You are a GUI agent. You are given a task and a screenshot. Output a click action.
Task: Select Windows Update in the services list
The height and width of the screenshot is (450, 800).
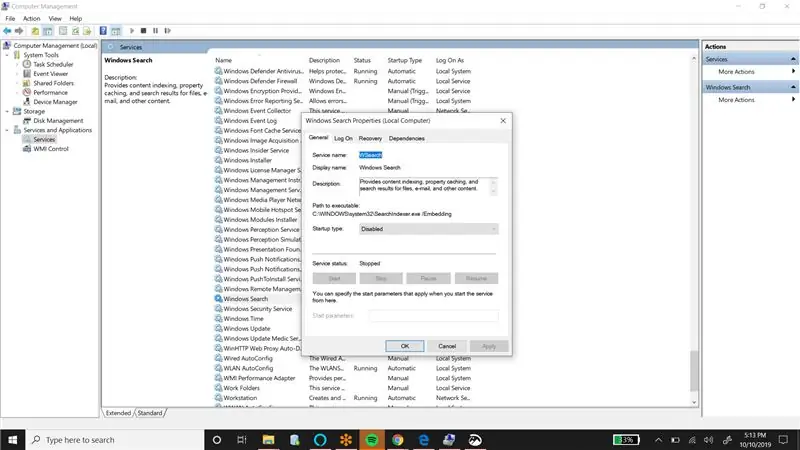click(247, 329)
